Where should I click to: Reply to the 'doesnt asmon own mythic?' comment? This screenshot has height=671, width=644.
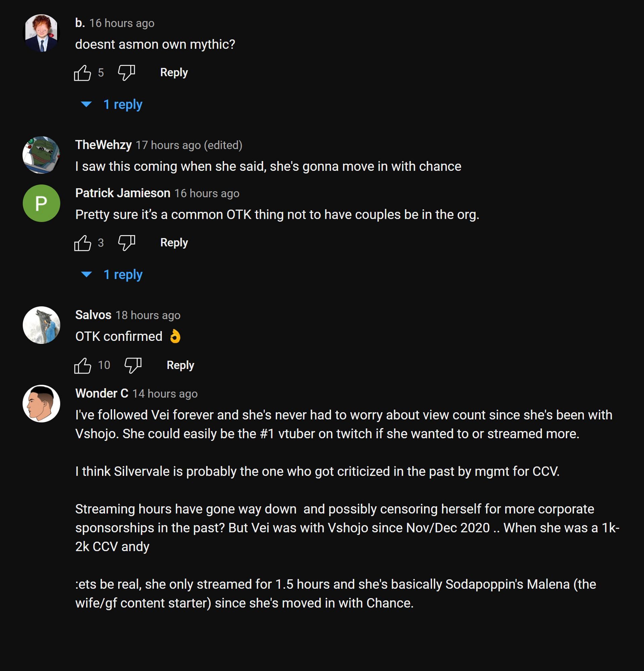(174, 72)
